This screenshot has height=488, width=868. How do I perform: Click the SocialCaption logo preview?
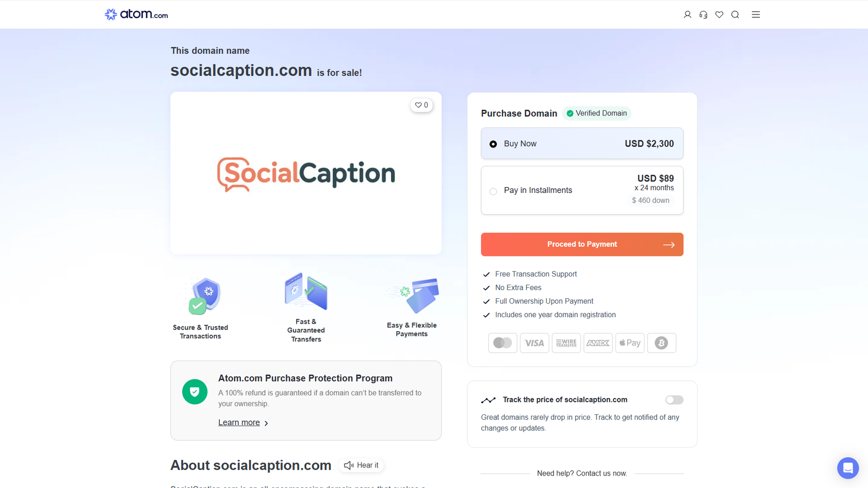coord(305,174)
